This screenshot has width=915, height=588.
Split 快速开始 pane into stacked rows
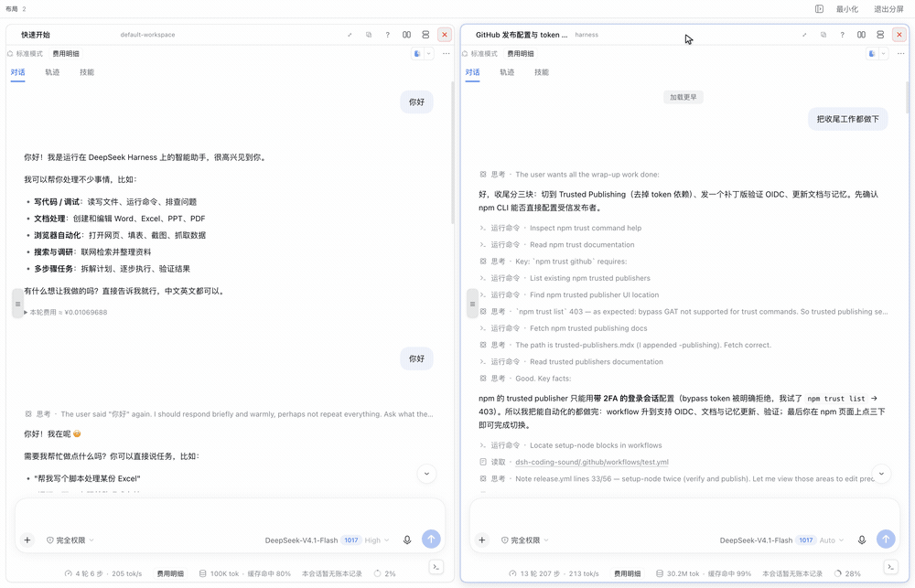pyautogui.click(x=425, y=35)
